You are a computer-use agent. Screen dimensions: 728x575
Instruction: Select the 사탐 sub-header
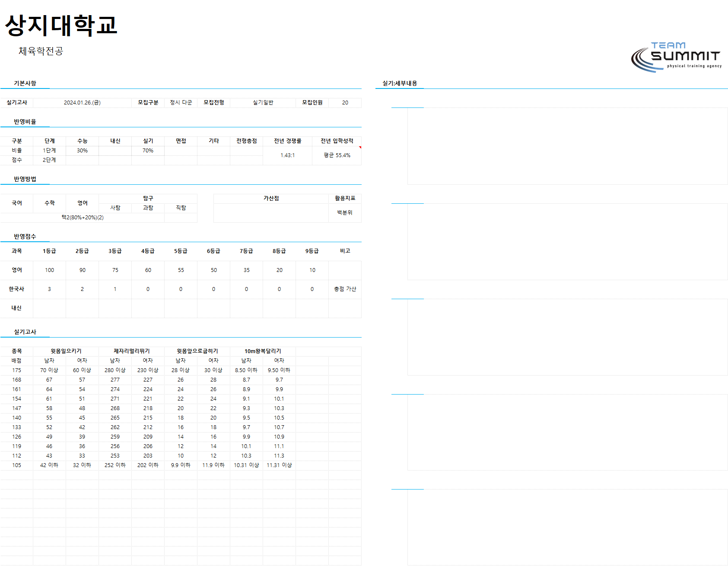(115, 208)
